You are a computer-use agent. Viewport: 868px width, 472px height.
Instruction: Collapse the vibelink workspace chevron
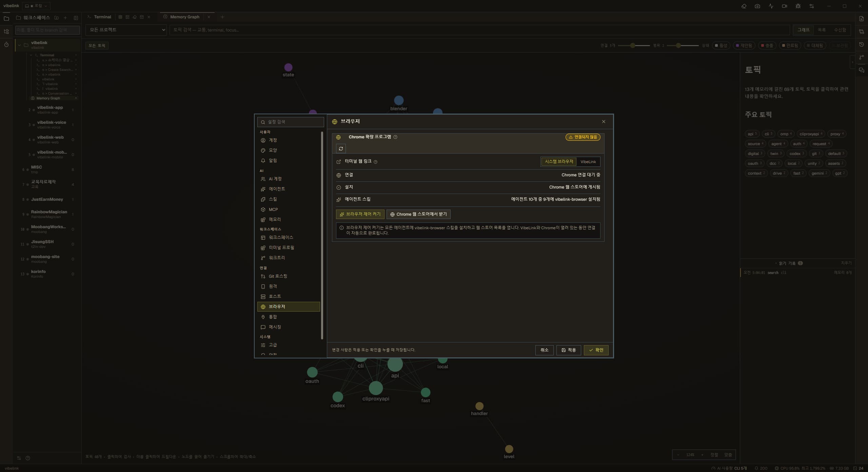[x=19, y=45]
